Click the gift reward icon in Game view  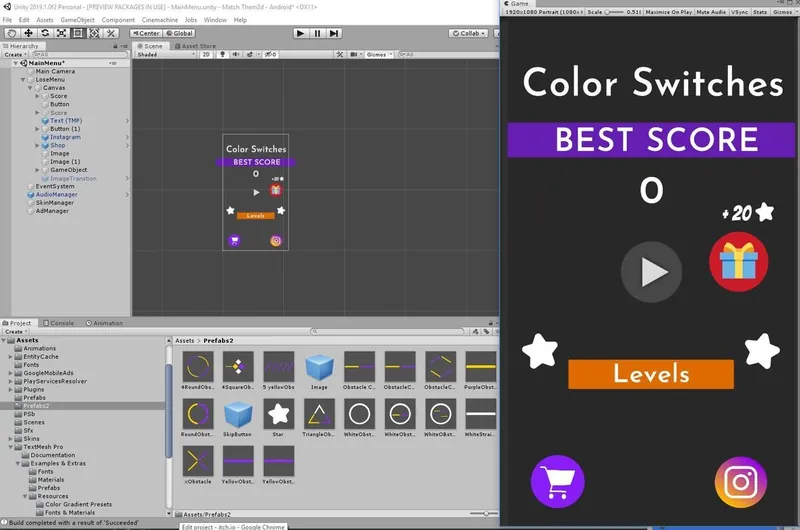[738, 262]
